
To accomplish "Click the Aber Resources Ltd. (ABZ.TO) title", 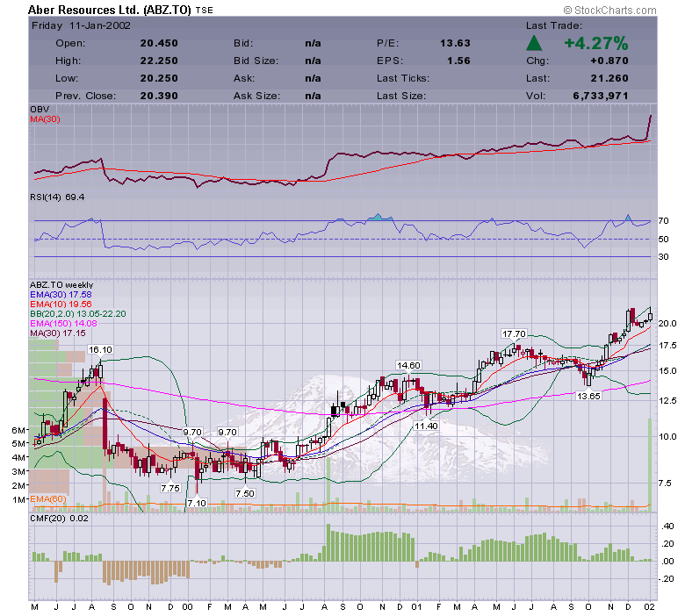I will 110,10.
